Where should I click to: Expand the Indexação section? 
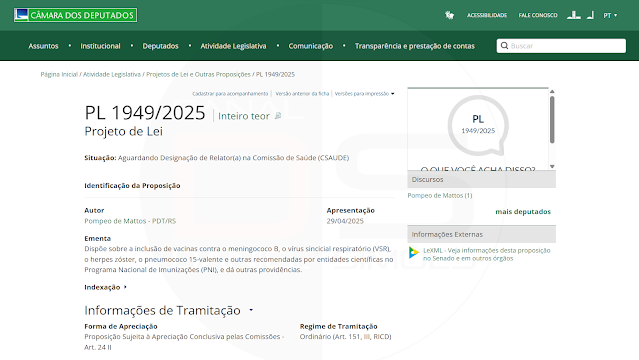point(106,287)
